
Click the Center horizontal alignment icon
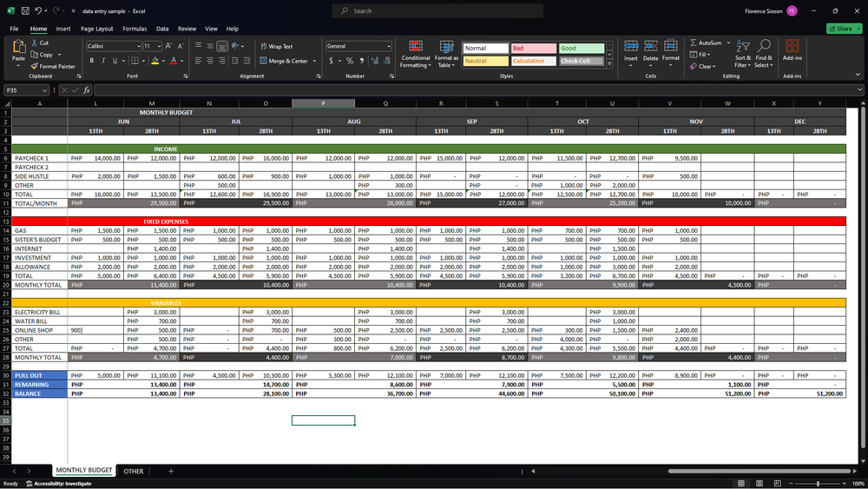210,60
